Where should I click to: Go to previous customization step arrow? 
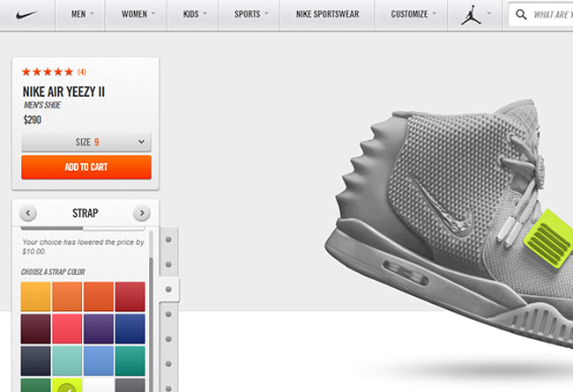coord(28,213)
